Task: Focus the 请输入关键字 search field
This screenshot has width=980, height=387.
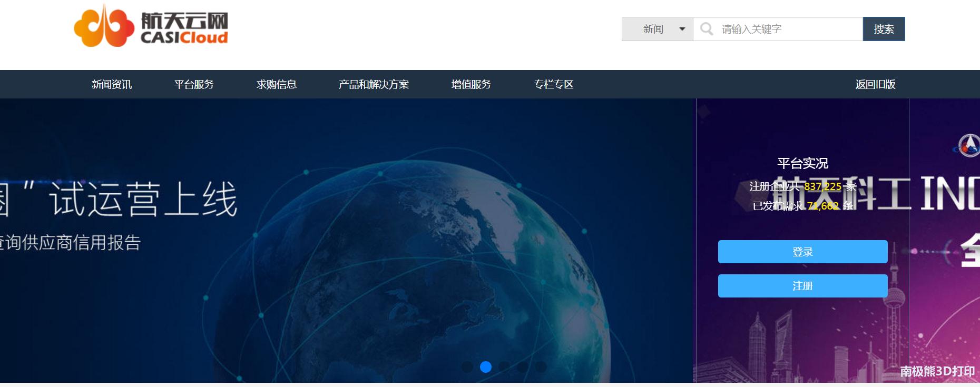Action: (x=778, y=29)
